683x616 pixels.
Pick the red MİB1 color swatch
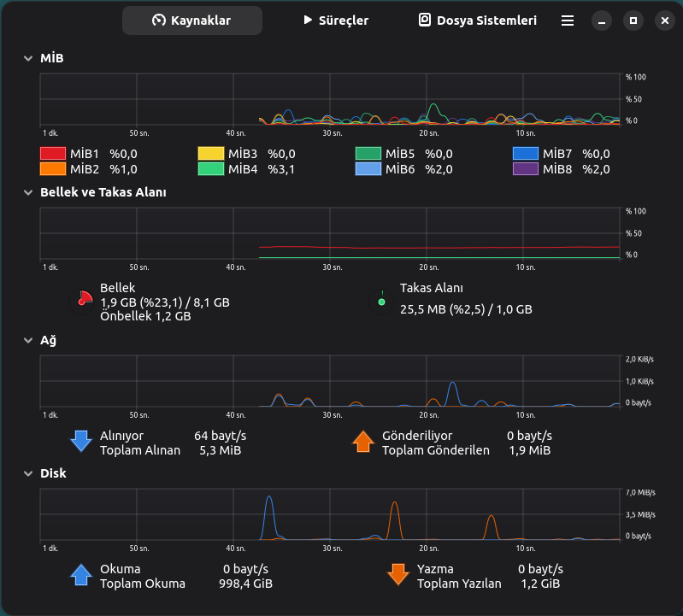pos(53,154)
